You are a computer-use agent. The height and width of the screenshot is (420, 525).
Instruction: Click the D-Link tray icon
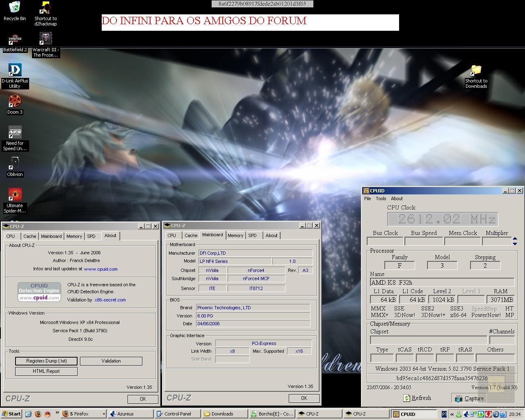[481, 414]
